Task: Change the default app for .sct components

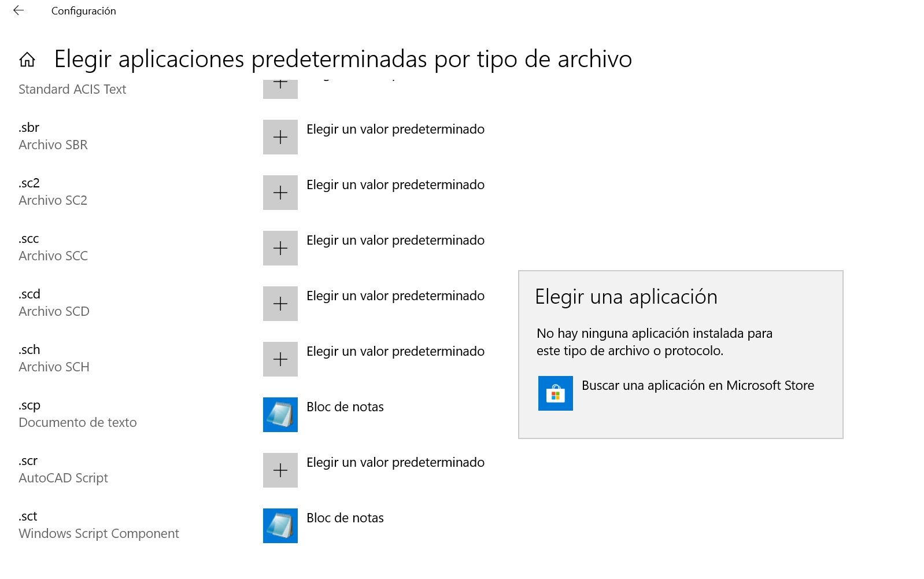Action: pyautogui.click(x=345, y=518)
